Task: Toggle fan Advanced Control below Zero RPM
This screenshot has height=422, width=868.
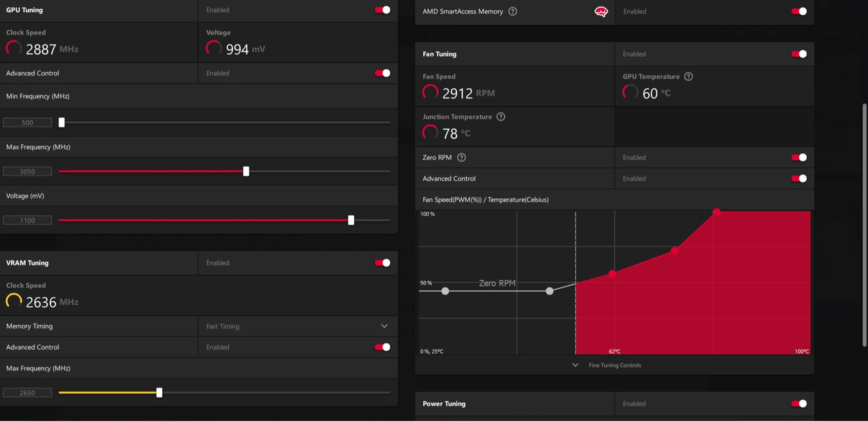Action: pos(799,178)
